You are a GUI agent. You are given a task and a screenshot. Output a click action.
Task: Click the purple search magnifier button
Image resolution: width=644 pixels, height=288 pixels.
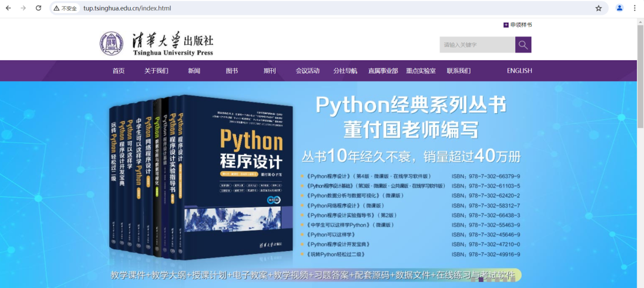(x=524, y=45)
